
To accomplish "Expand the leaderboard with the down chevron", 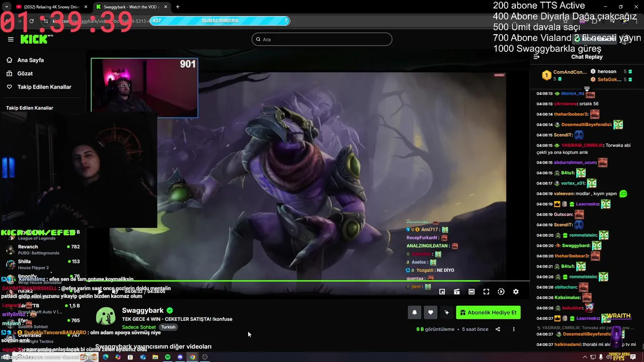I will tap(587, 88).
